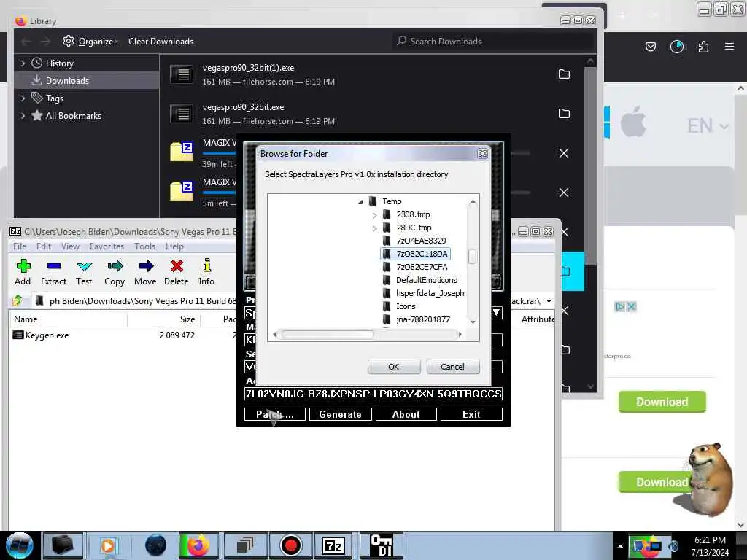Click Patch button in keygen
The height and width of the screenshot is (560, 747).
coord(274,414)
